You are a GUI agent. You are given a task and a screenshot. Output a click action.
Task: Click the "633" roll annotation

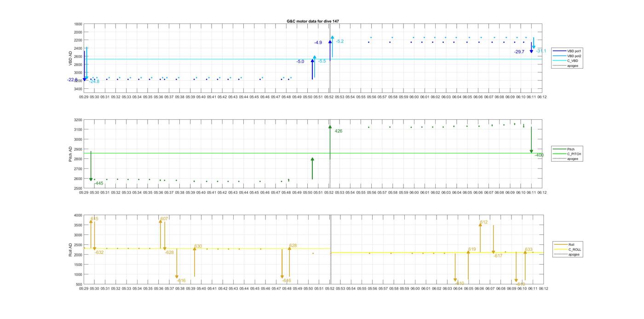[x=529, y=249]
